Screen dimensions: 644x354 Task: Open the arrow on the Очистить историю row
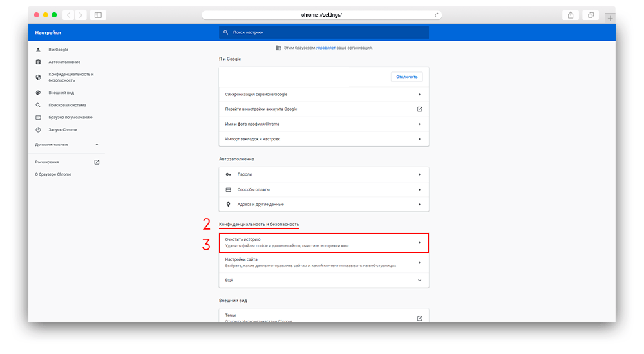pyautogui.click(x=419, y=243)
